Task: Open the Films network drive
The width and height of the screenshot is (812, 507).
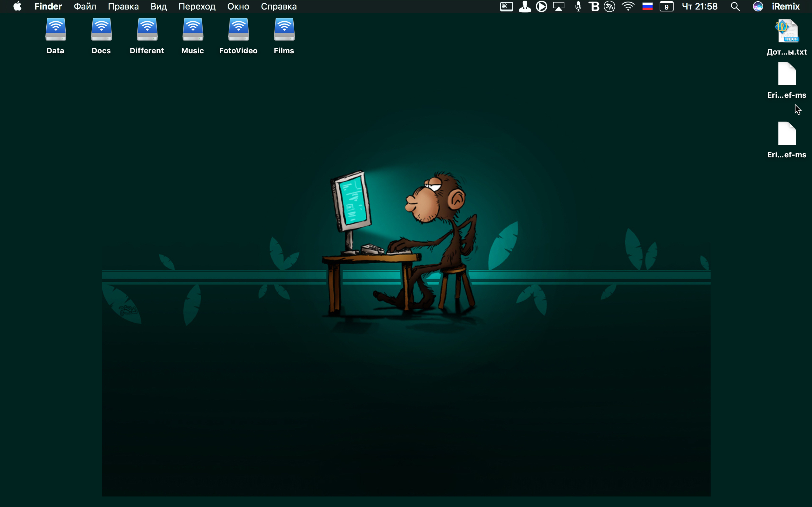Action: click(x=284, y=30)
